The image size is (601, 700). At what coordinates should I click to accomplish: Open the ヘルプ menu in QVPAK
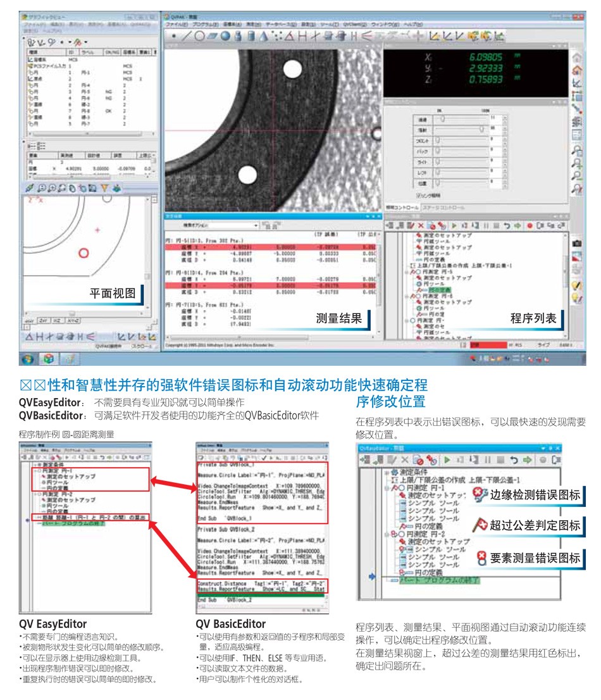coord(412,25)
